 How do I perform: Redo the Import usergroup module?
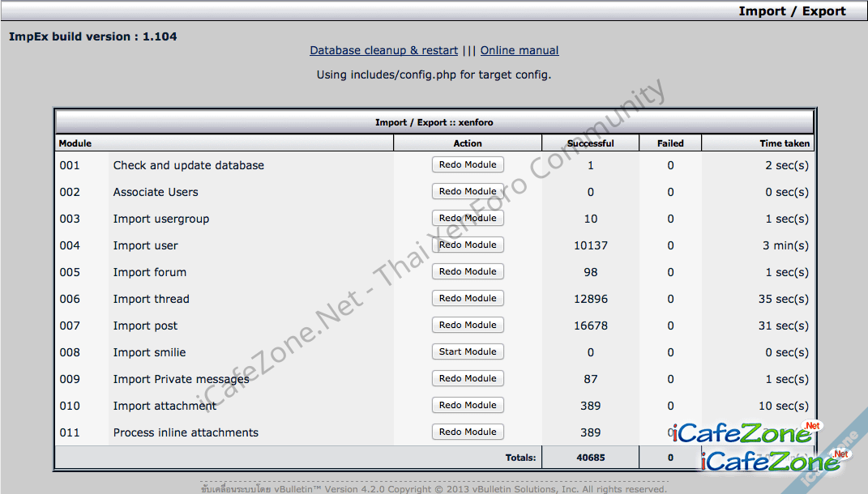[468, 218]
